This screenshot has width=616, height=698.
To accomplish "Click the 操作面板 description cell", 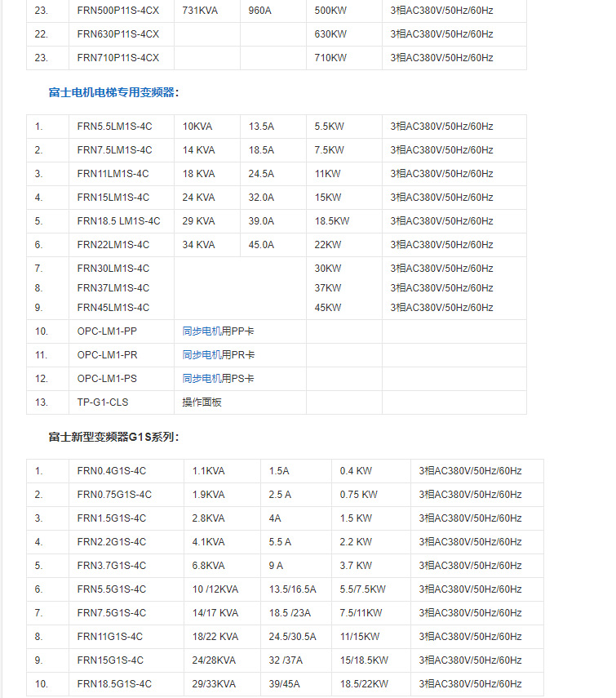I will (x=240, y=402).
